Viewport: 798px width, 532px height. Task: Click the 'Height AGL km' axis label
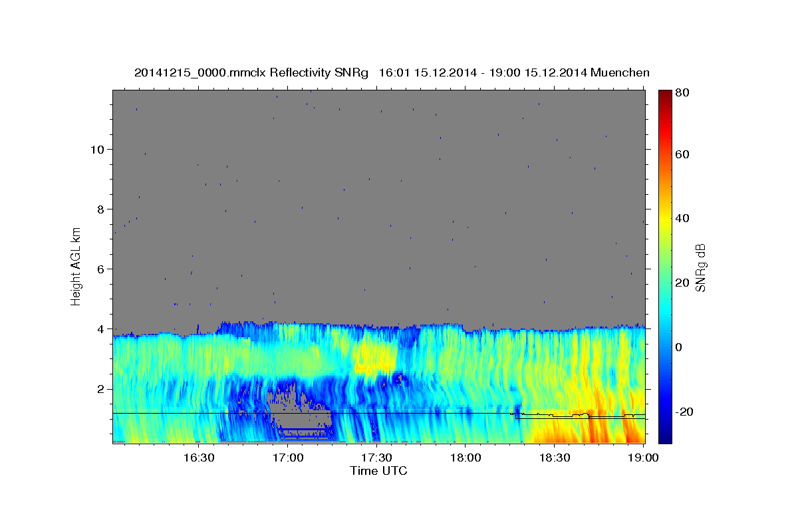(76, 266)
